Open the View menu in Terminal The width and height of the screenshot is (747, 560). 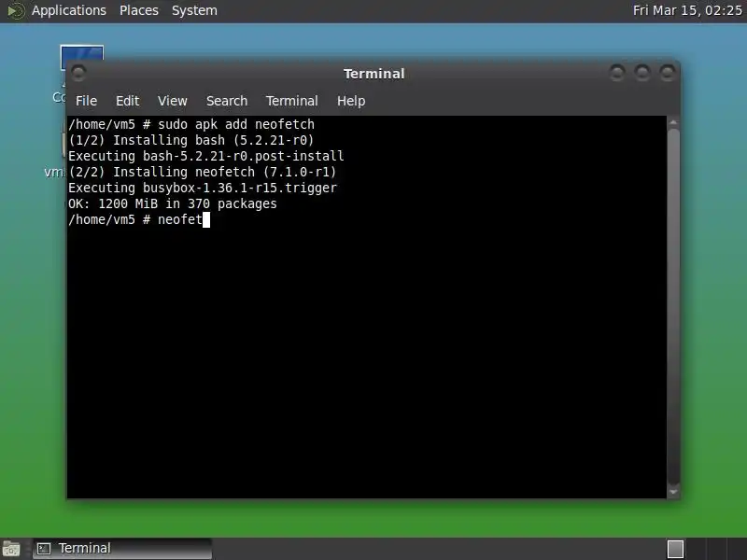click(173, 101)
